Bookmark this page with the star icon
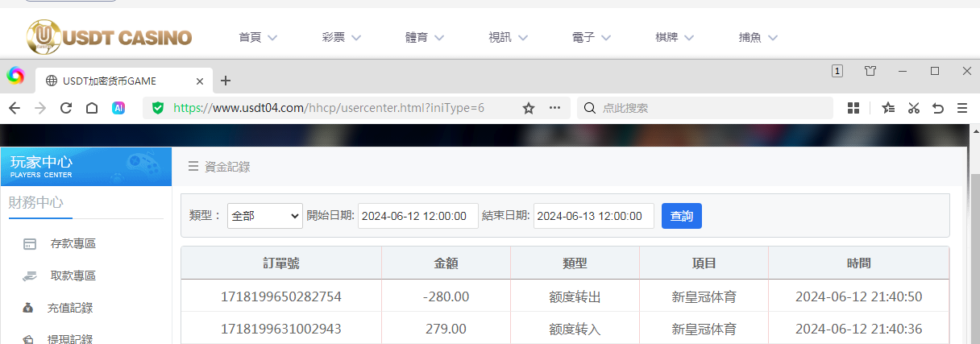The height and width of the screenshot is (344, 980). click(529, 108)
